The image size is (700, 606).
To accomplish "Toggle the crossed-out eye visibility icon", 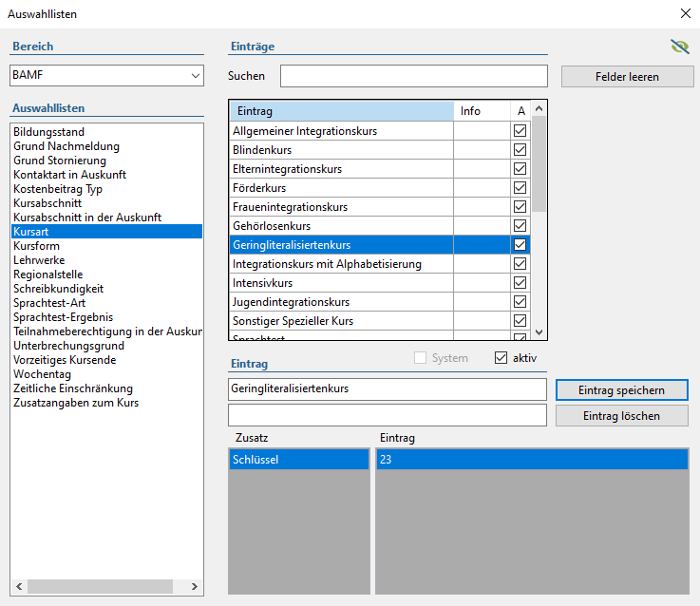I will (679, 47).
